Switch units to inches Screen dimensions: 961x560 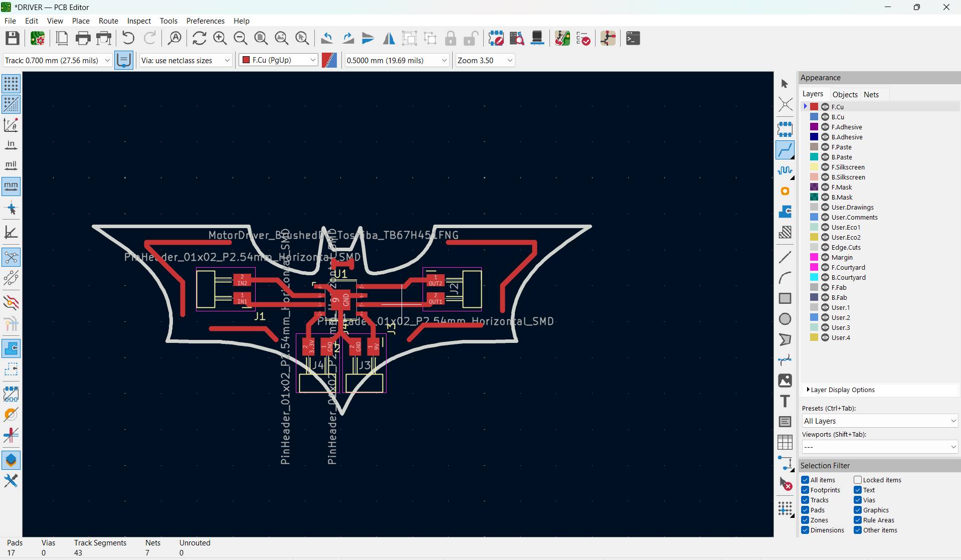[x=10, y=145]
